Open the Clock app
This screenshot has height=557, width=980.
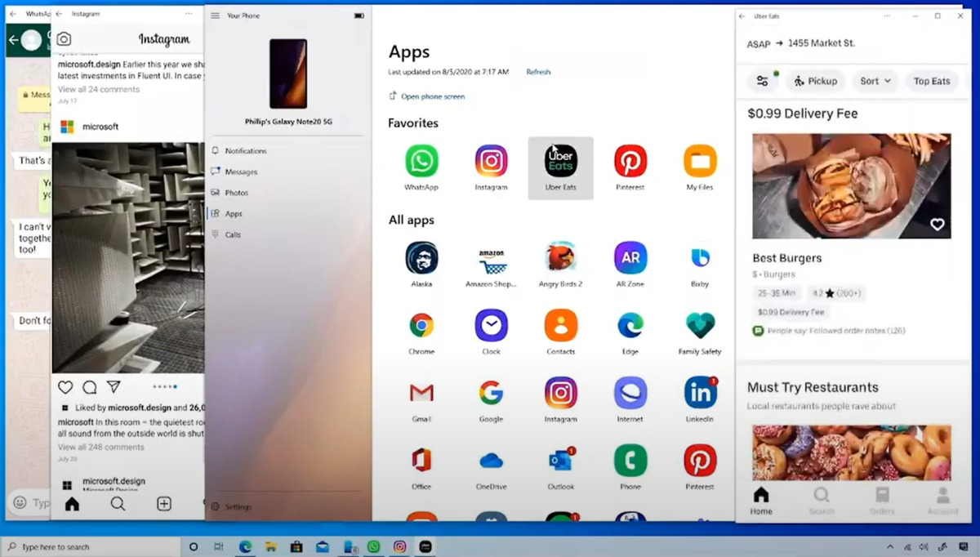pyautogui.click(x=491, y=326)
